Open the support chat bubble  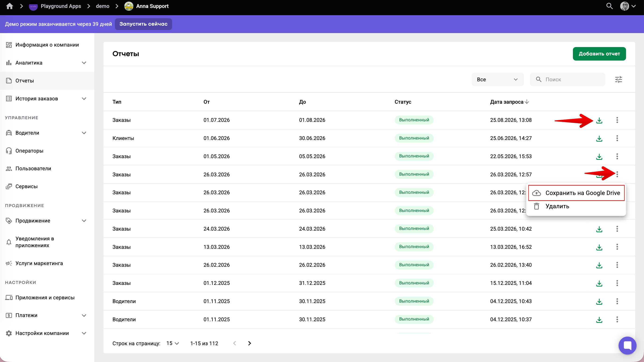(x=627, y=345)
